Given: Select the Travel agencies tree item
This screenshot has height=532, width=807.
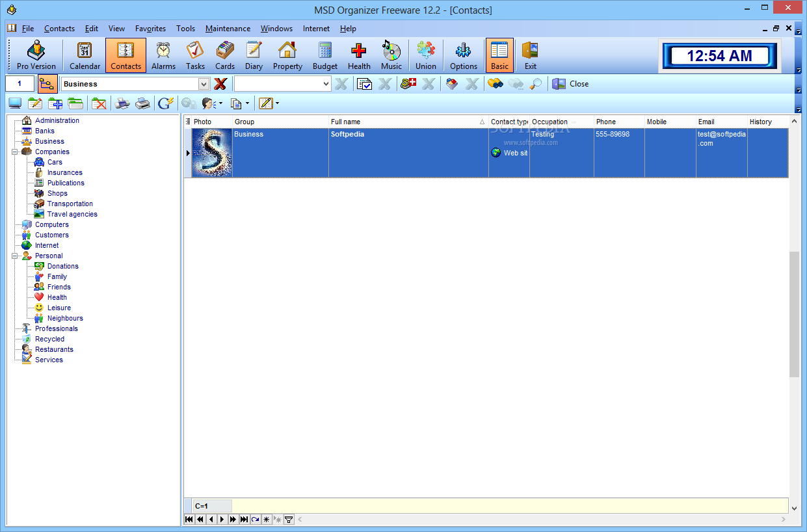Looking at the screenshot, I should tap(72, 214).
